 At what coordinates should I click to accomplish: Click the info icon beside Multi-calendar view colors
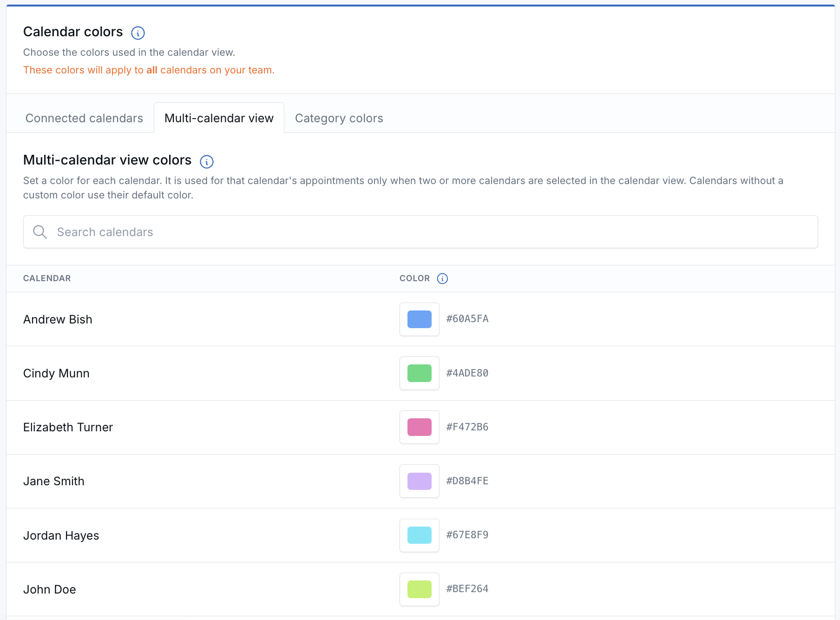point(207,162)
